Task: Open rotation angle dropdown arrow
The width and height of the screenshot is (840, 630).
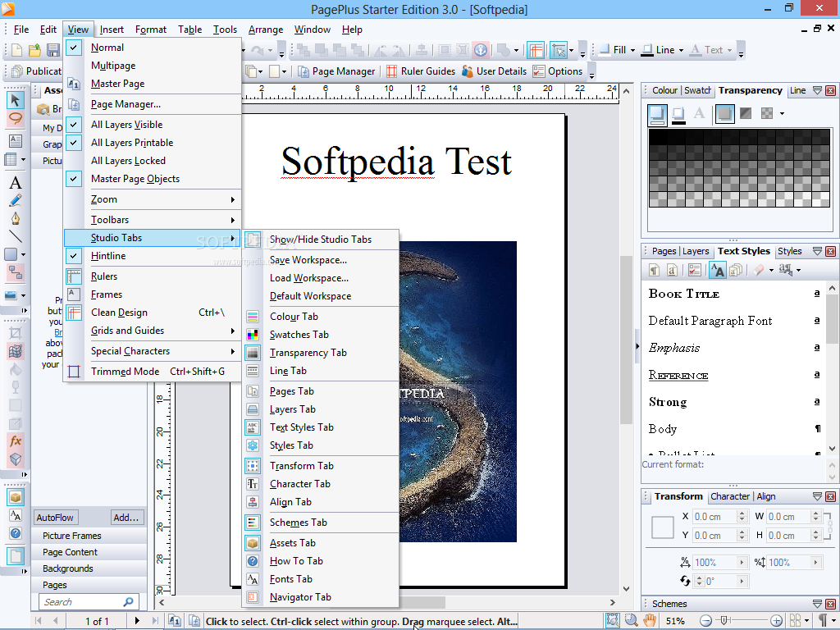Action: [742, 582]
